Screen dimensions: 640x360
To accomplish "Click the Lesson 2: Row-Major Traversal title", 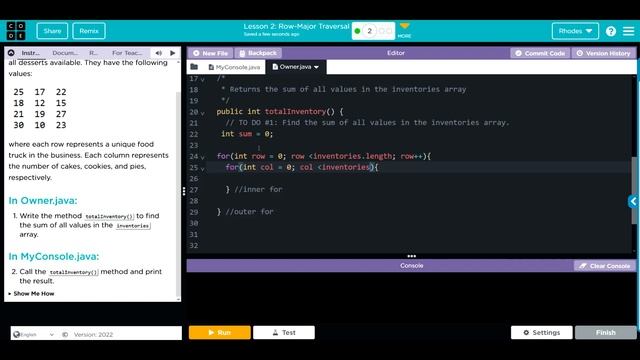I will coord(296,27).
